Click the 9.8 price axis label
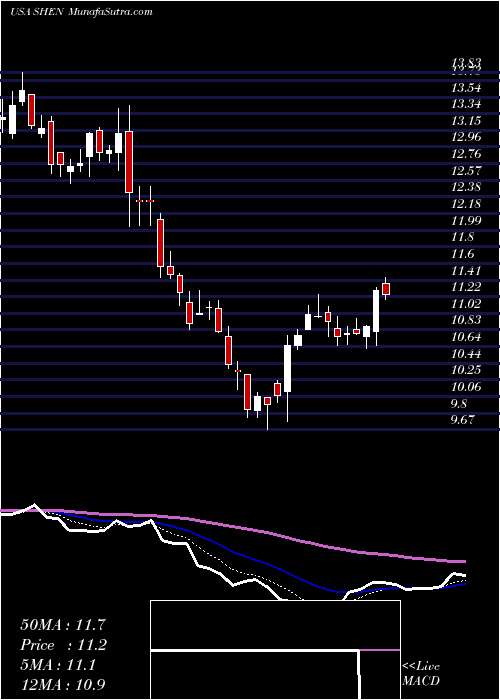The image size is (500, 700). (x=460, y=404)
